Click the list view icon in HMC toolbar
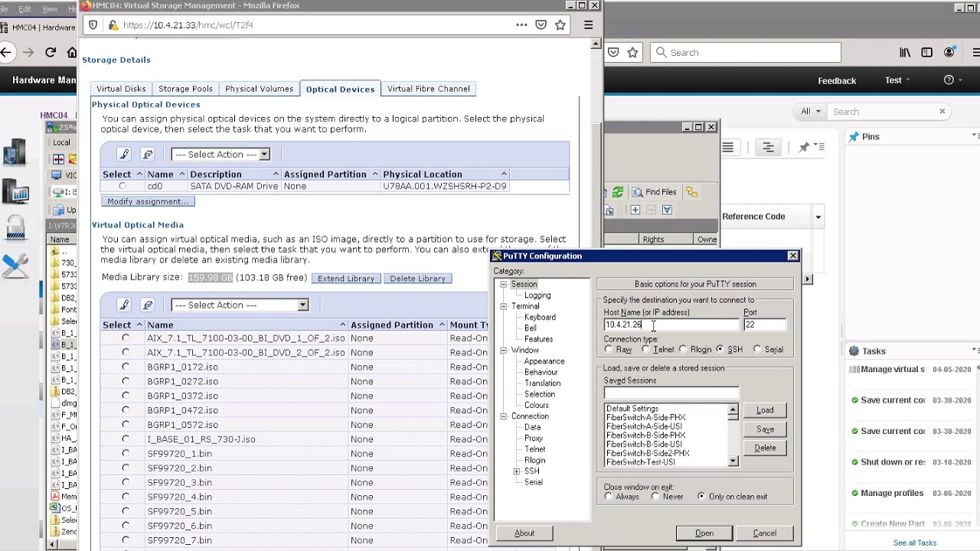 pyautogui.click(x=728, y=147)
